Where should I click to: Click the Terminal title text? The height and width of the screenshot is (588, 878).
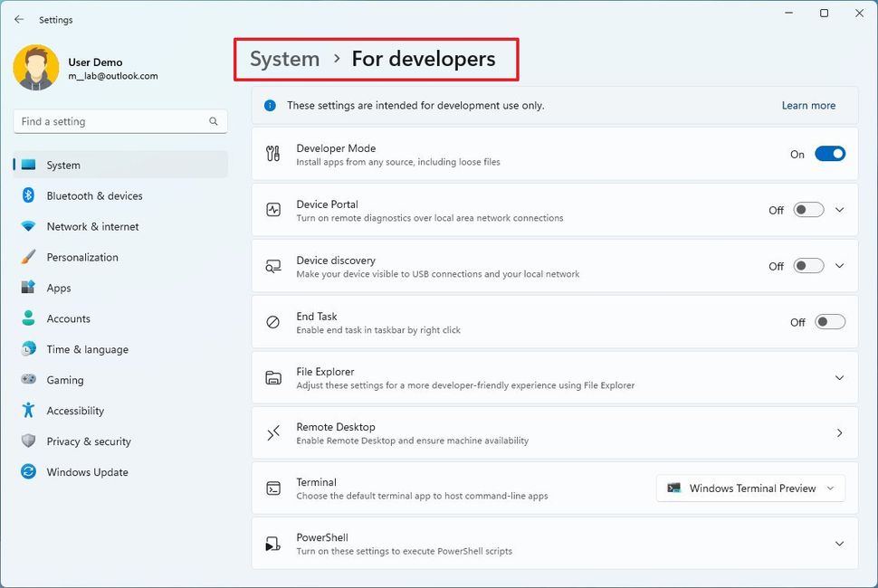click(x=317, y=482)
